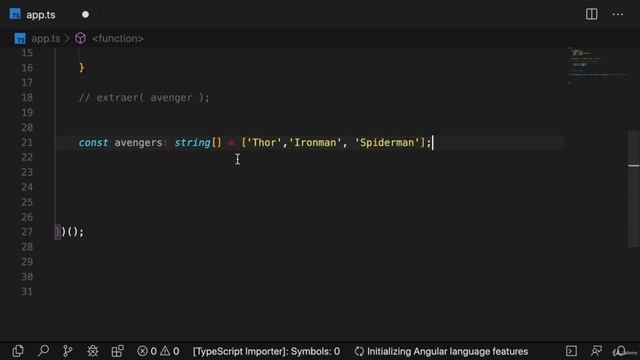Click the avengers variable name
640x360 pixels.
[138, 142]
